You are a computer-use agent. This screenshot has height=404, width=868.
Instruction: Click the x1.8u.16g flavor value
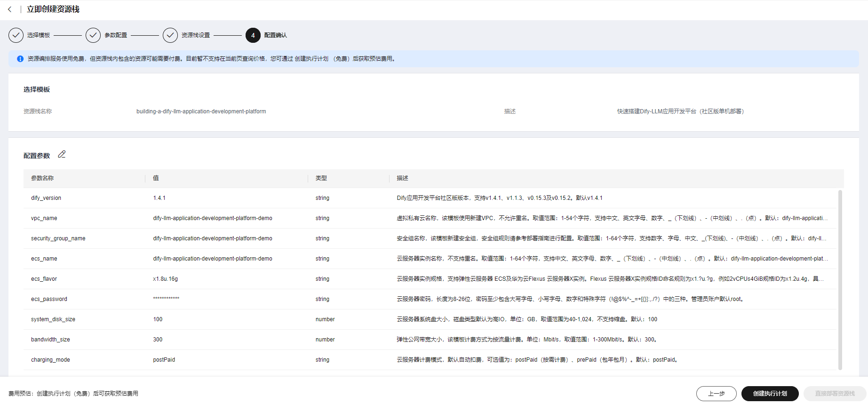(166, 279)
